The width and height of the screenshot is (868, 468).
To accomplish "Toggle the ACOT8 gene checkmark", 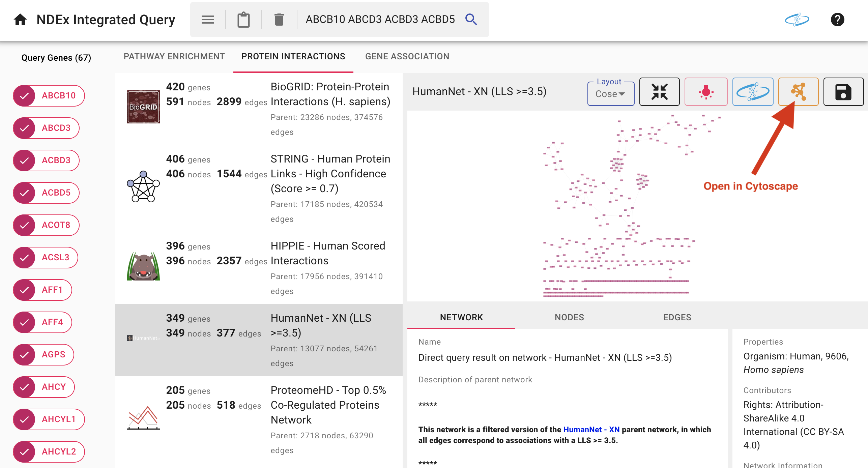I will click(x=24, y=225).
